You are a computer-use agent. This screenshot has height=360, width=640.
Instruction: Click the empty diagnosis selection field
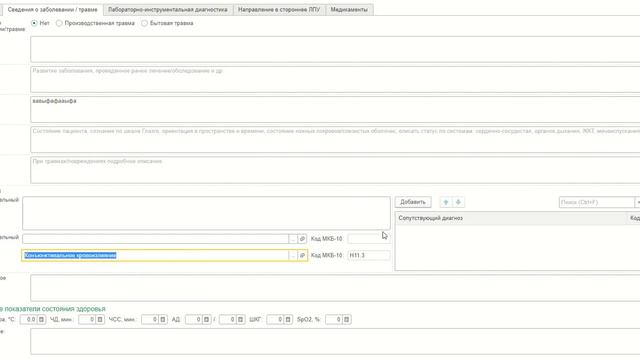[x=156, y=239]
